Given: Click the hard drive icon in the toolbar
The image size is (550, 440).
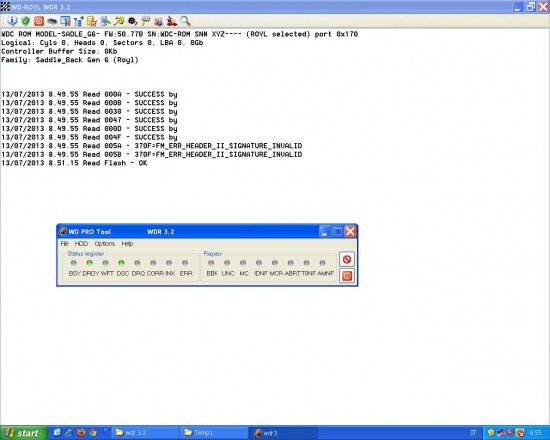Looking at the screenshot, I should point(52,21).
